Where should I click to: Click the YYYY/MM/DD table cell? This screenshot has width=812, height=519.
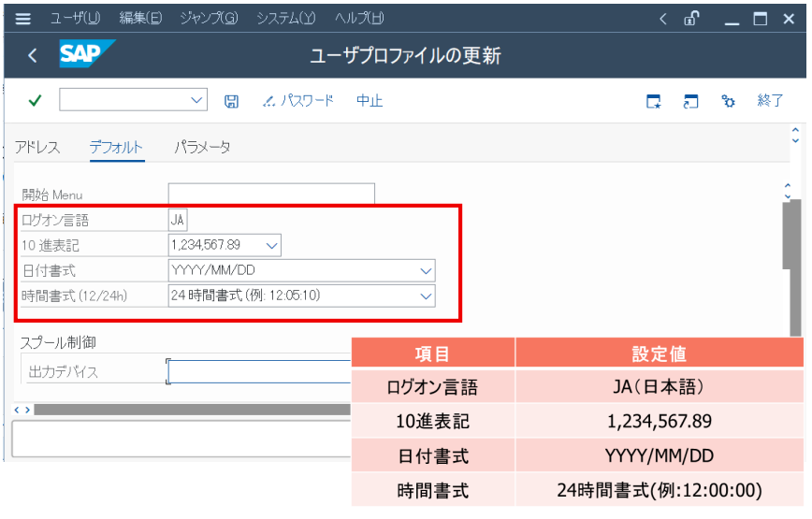[x=659, y=455]
